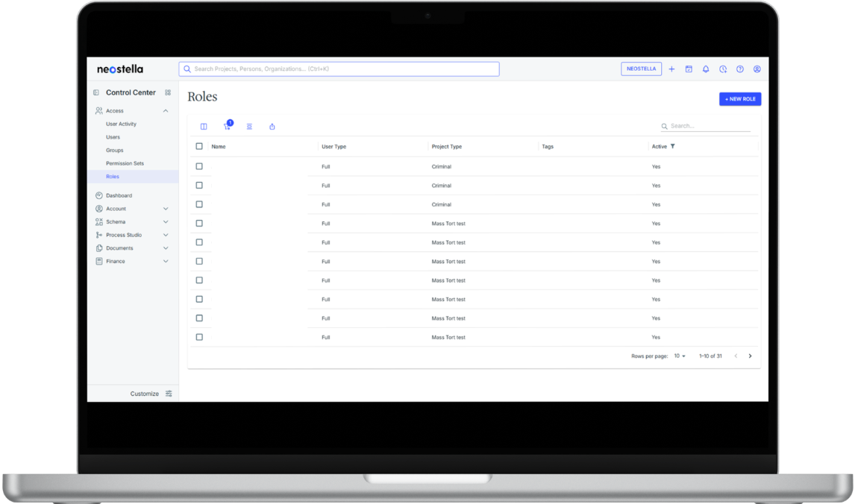Viewport: 855px width, 504px height.
Task: Go to Dashboard in the sidebar
Action: [x=119, y=195]
